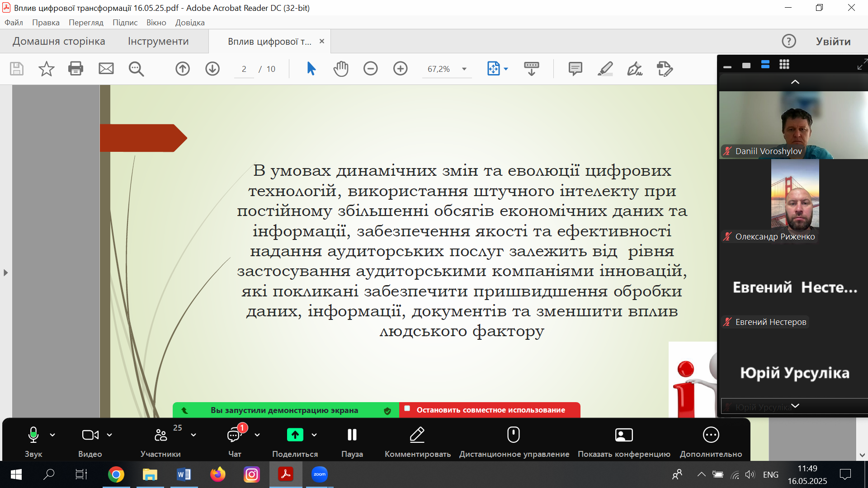Open Instagram from the Windows taskbar
The image size is (868, 488).
point(252,474)
